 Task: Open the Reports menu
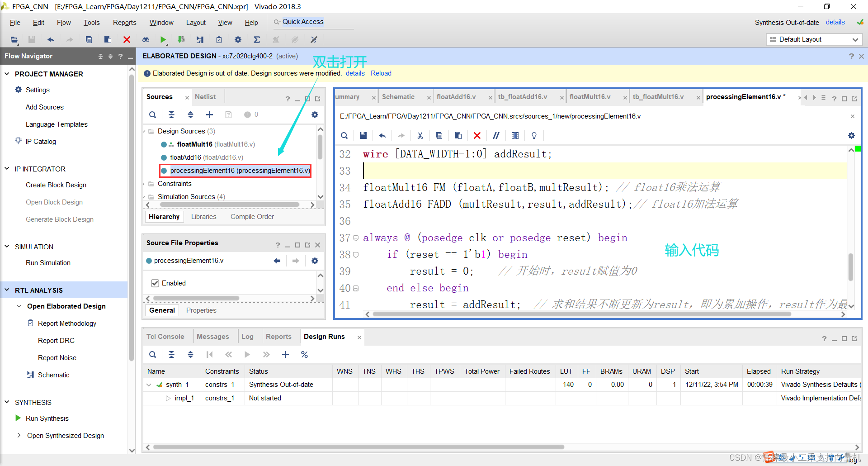click(x=124, y=23)
